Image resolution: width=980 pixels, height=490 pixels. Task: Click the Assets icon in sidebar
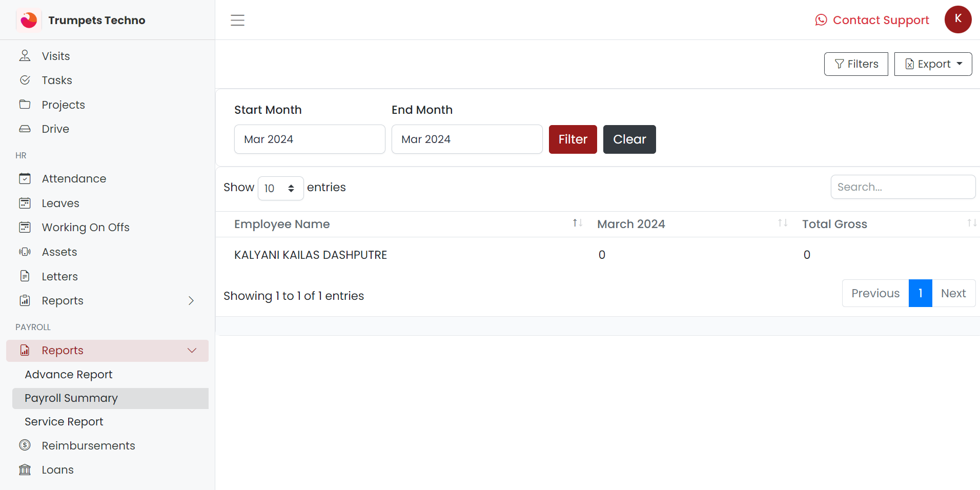(x=25, y=252)
